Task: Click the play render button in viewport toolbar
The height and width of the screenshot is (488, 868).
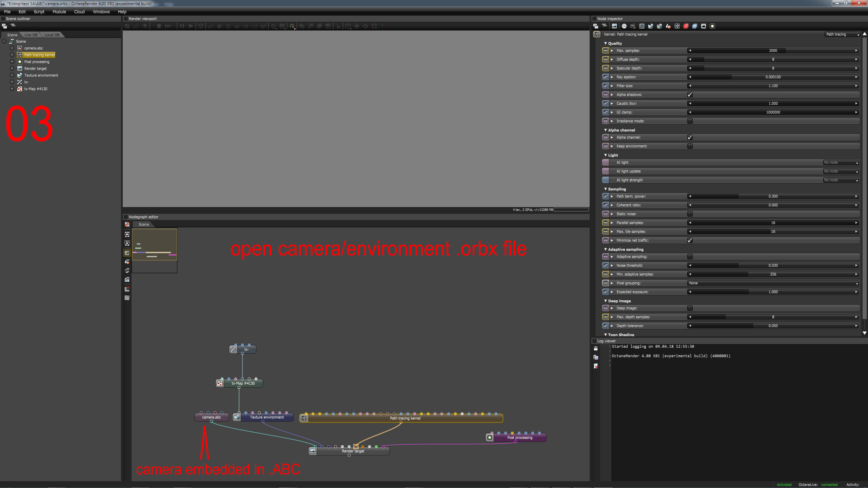Action: (191, 26)
